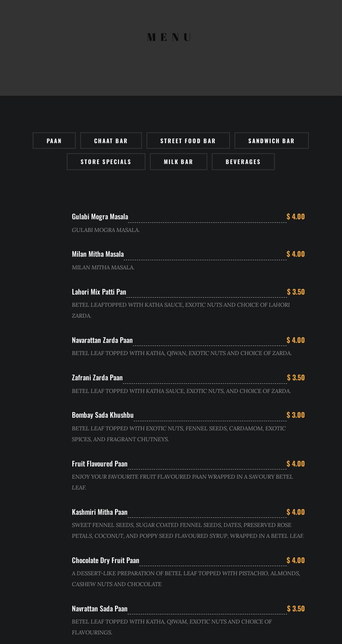Click the Lahori Mix Patti Pan title
342x644 pixels.
99,292
